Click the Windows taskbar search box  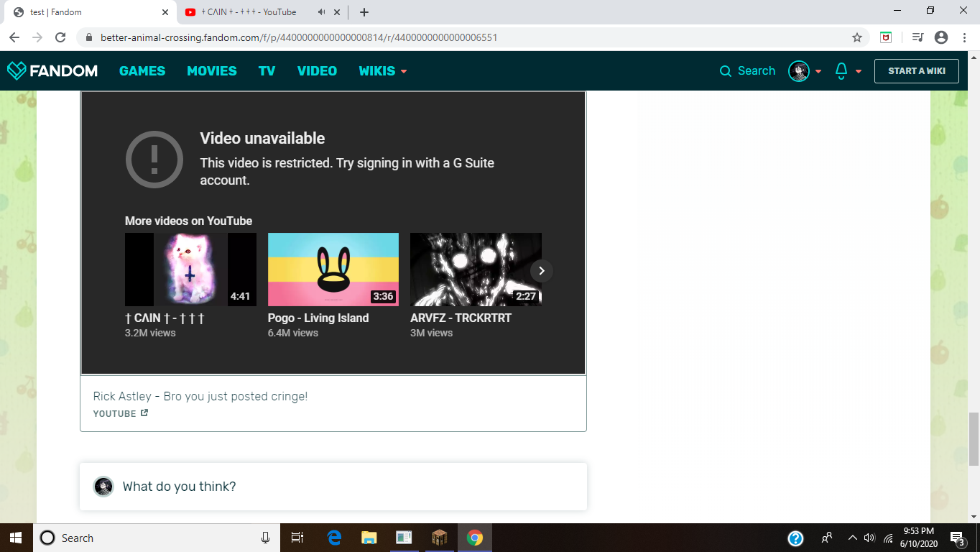click(155, 538)
